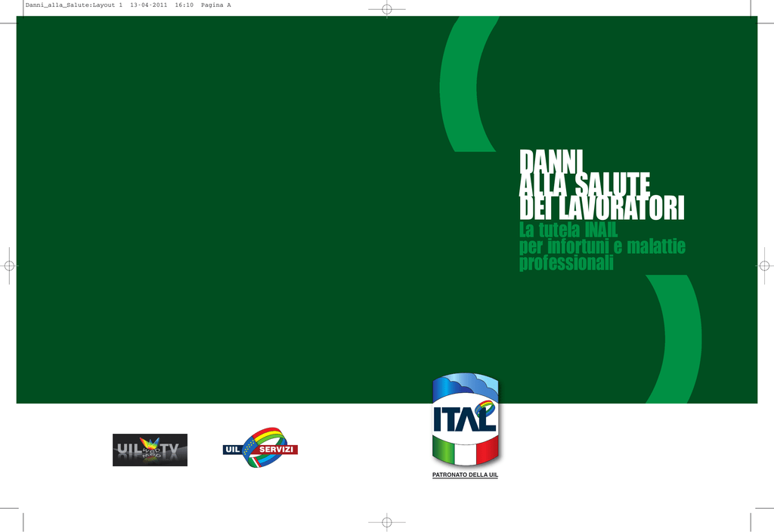
Task: Click the time '16:10' in header
Action: click(x=184, y=5)
